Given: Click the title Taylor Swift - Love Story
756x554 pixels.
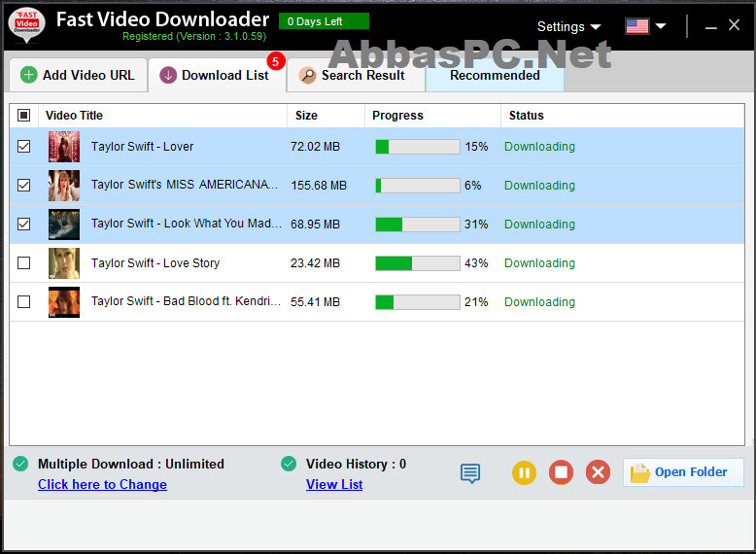Looking at the screenshot, I should (155, 263).
